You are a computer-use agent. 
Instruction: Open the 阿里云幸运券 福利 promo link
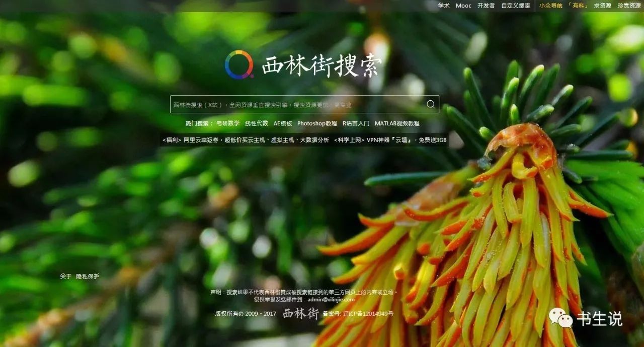(246, 140)
